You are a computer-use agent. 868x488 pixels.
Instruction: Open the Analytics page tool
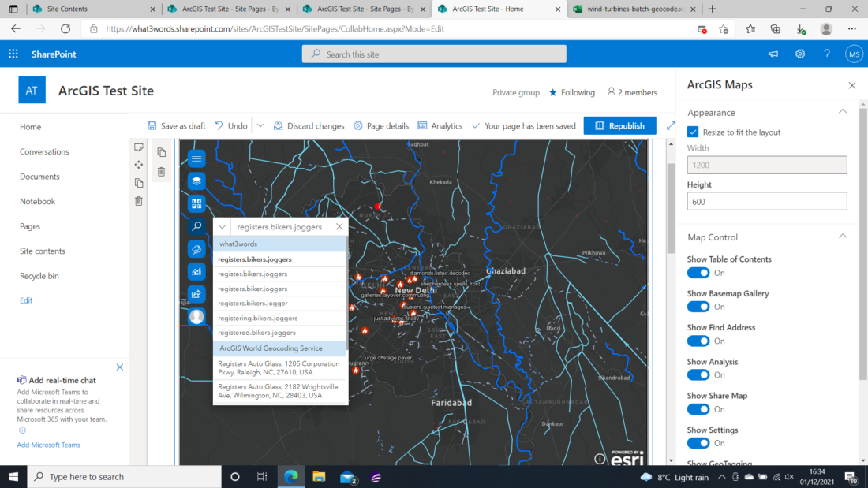coord(440,125)
